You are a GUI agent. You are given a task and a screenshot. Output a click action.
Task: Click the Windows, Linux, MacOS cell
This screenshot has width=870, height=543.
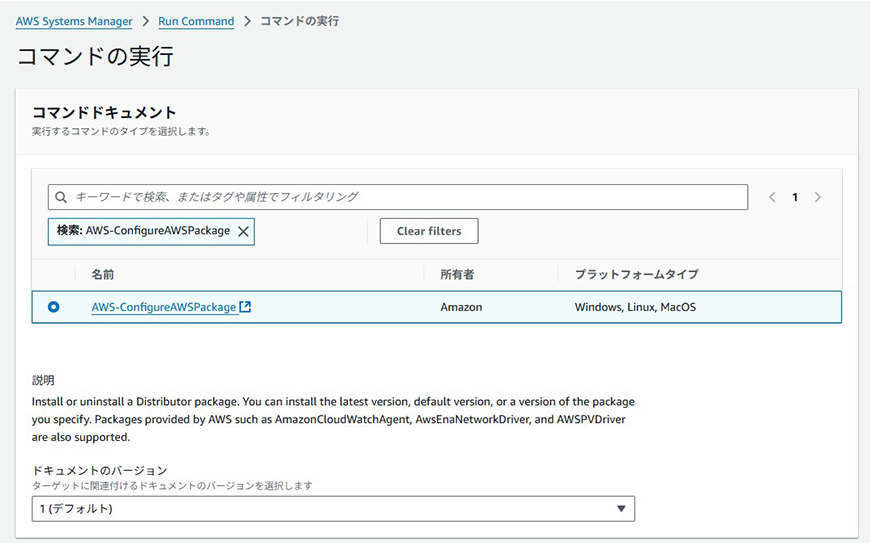click(x=635, y=307)
